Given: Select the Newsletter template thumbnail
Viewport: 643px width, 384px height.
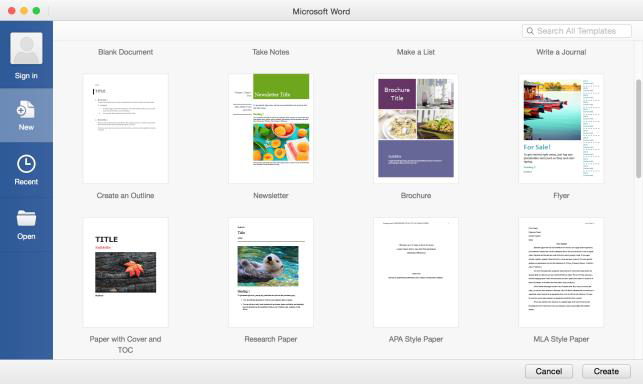Looking at the screenshot, I should (x=271, y=129).
